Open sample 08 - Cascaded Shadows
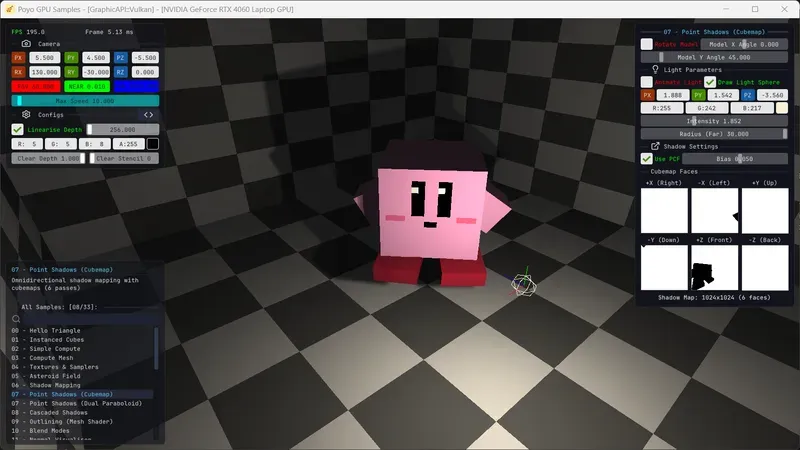The width and height of the screenshot is (800, 450). click(x=82, y=413)
